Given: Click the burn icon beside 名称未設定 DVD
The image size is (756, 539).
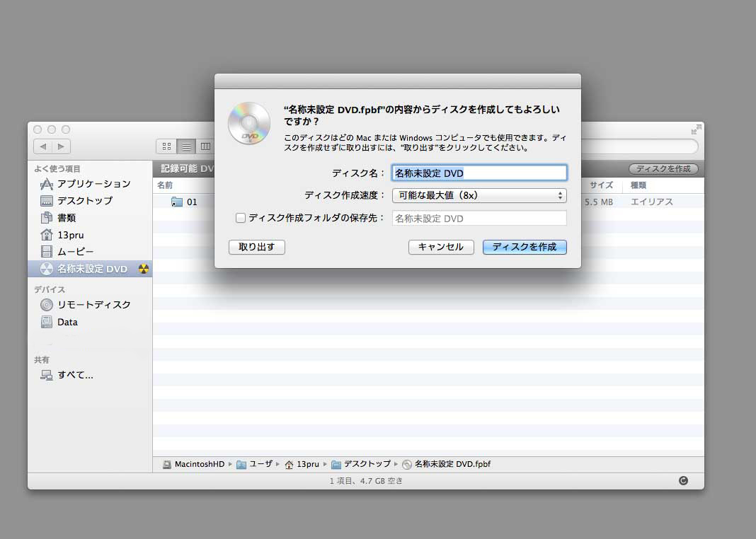Looking at the screenshot, I should pos(144,269).
